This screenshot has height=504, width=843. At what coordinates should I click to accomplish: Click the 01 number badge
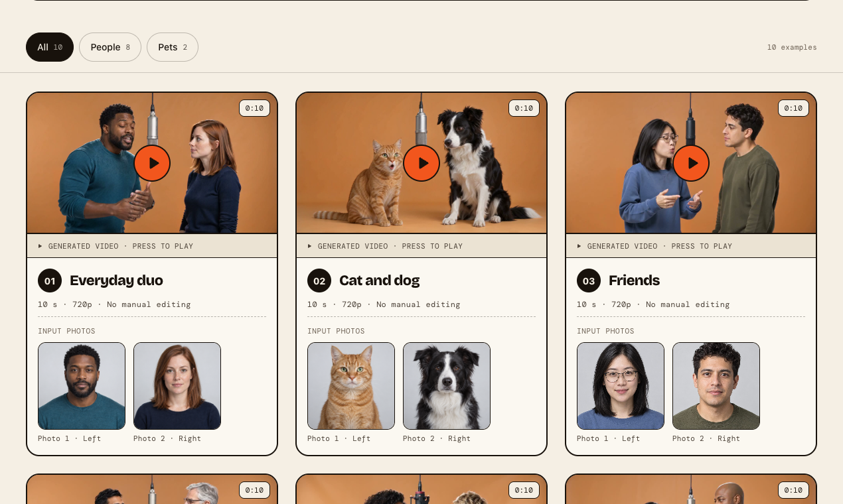tap(50, 281)
